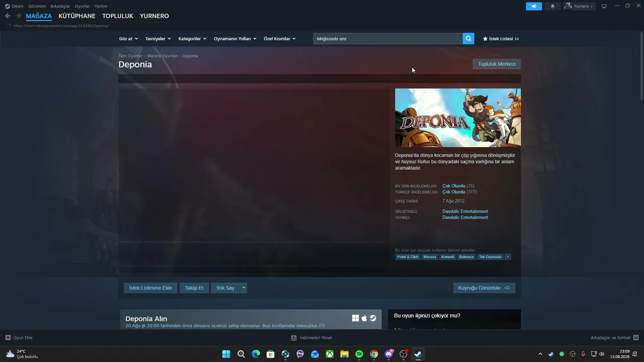Image resolution: width=644 pixels, height=362 pixels.
Task: Open Xbox app from the taskbar
Action: tap(330, 354)
